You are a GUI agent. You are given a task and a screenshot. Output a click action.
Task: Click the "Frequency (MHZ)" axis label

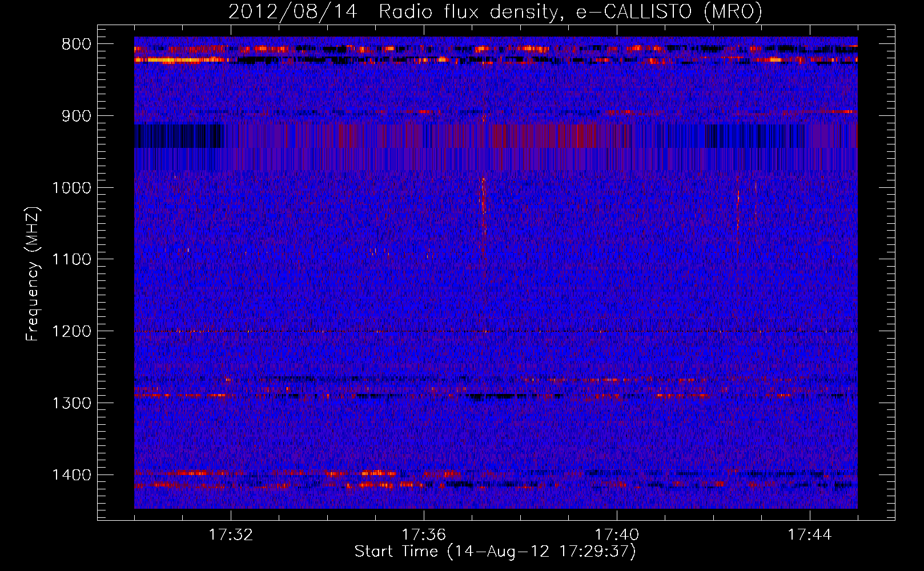(x=33, y=274)
